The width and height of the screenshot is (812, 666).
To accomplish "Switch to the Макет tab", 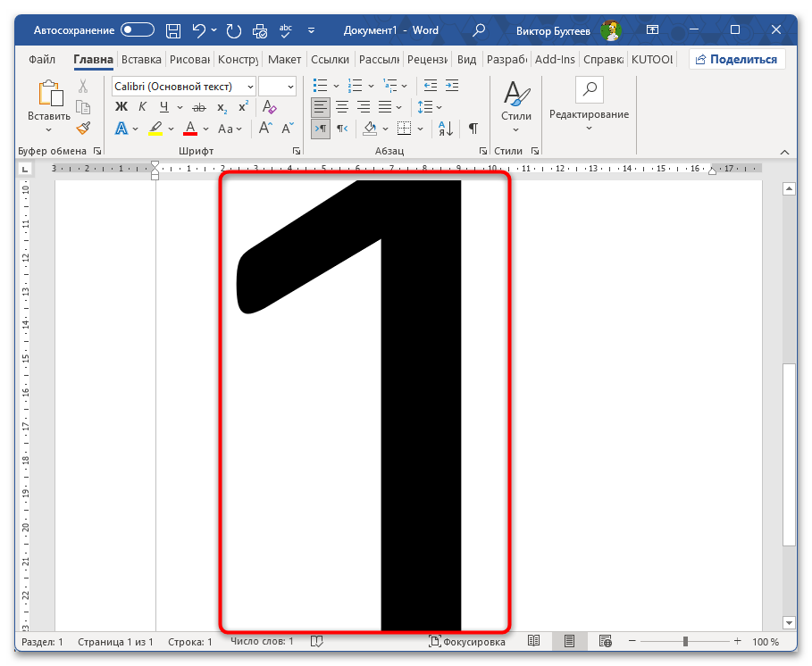I will tap(284, 60).
